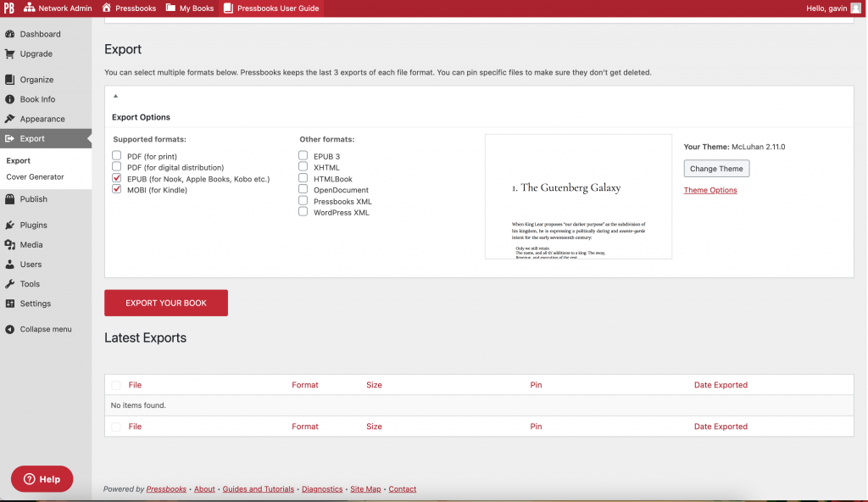
Task: Select OpenDocument export format
Action: pyautogui.click(x=303, y=189)
